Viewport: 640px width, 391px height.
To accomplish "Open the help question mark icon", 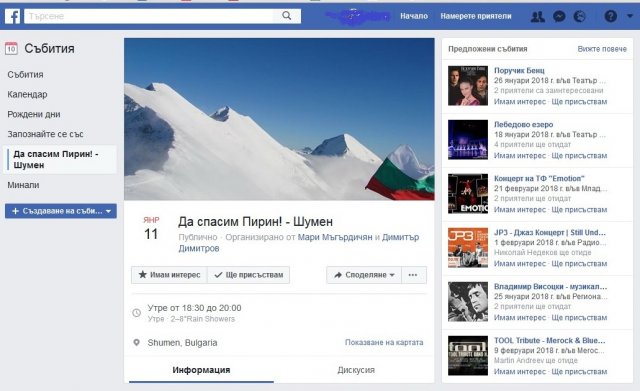I will point(610,16).
